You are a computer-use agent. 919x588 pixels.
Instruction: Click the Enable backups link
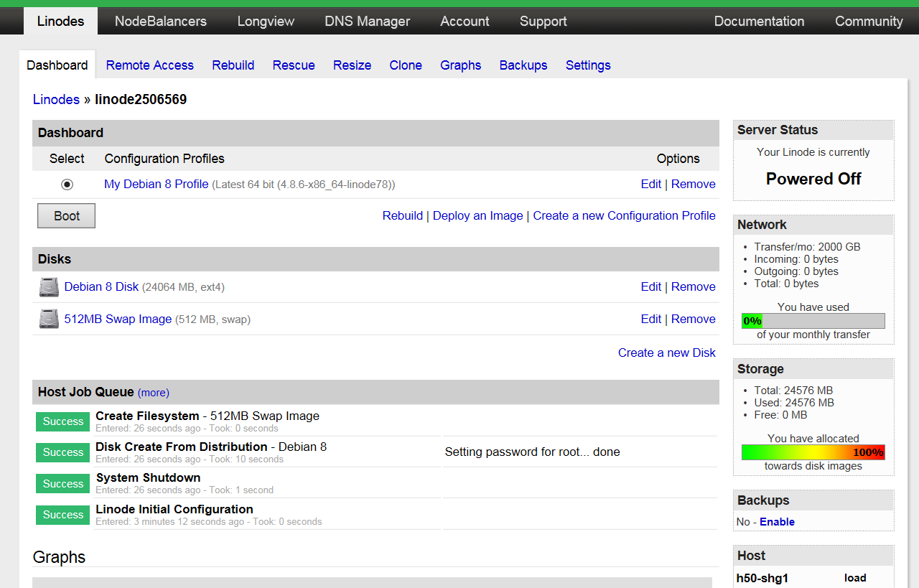tap(777, 522)
